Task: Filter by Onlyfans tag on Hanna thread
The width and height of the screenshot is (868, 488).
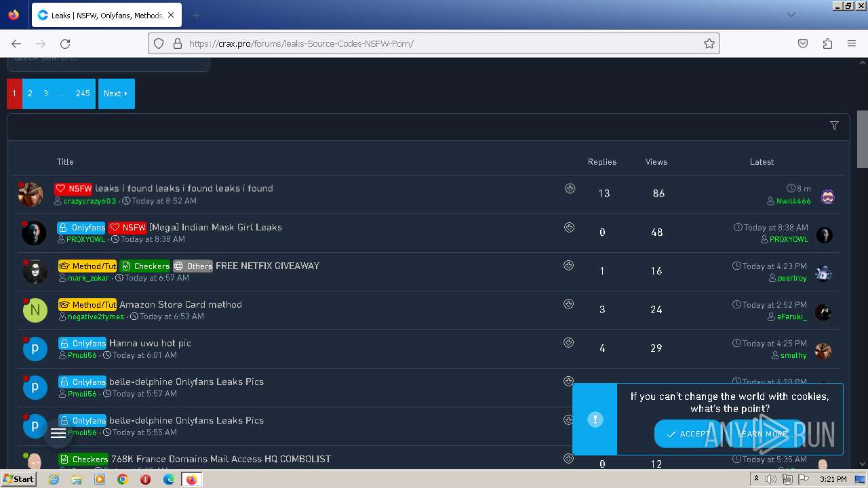Action: click(82, 343)
